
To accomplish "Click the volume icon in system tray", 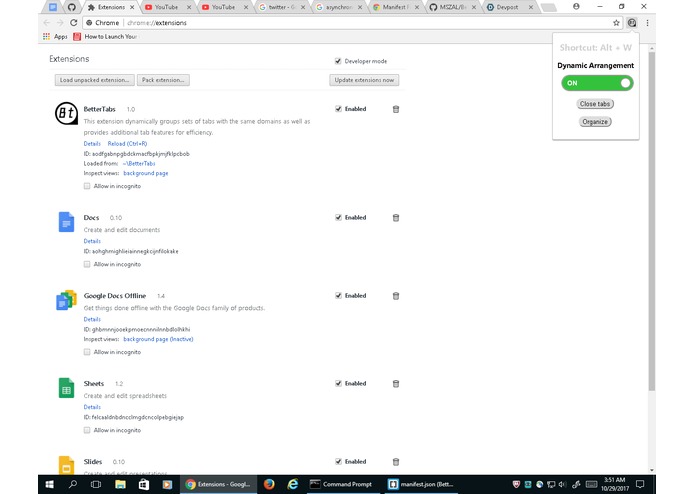I will pos(562,484).
